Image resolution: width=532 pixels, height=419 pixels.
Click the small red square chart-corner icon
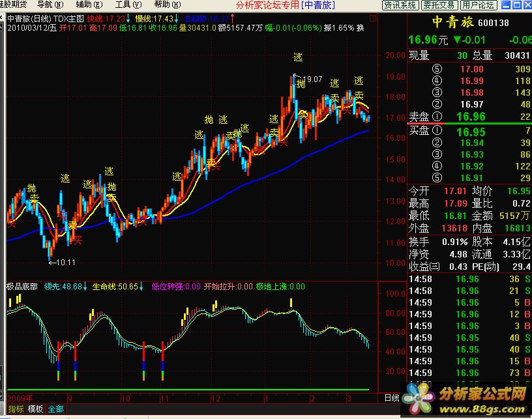click(x=373, y=18)
